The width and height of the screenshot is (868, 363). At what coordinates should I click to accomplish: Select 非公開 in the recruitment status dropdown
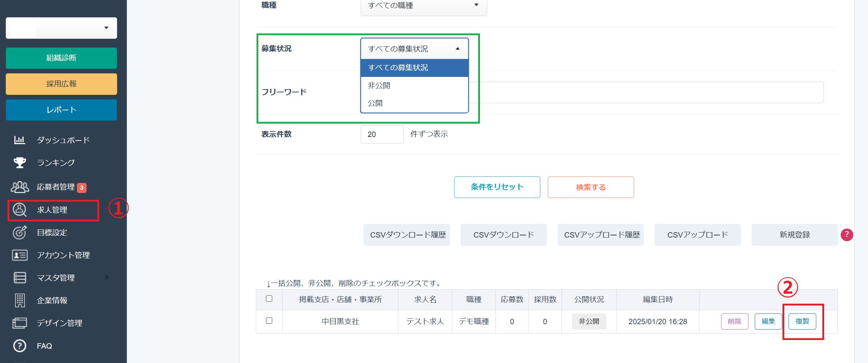379,86
